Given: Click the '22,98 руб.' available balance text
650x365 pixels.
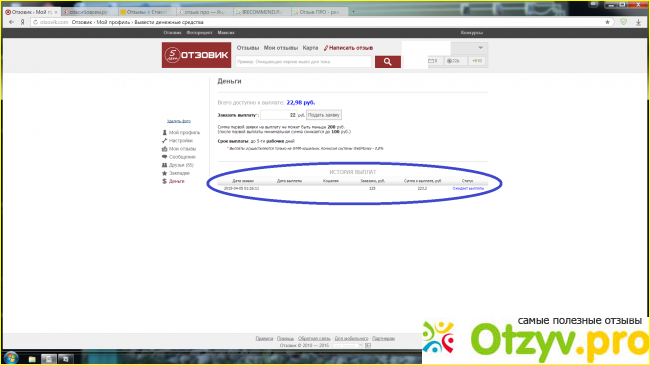Looking at the screenshot, I should (x=301, y=102).
